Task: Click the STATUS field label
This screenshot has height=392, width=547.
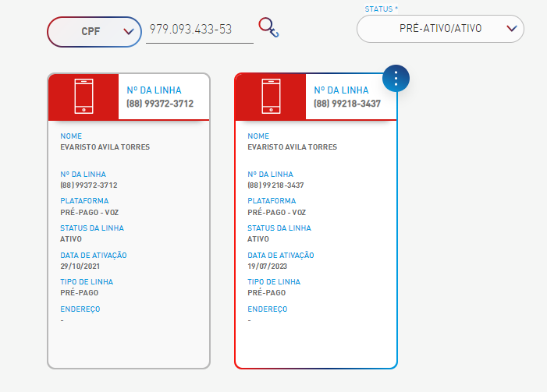Action: (382, 9)
